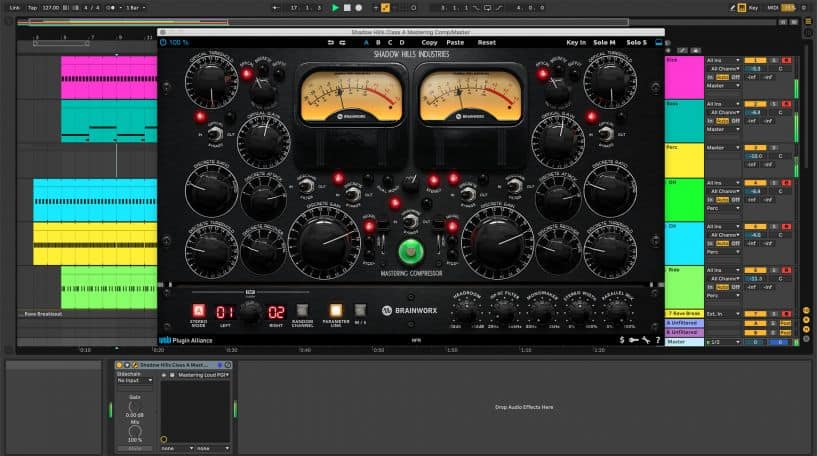Toggle the lit Parameter Link button
The height and width of the screenshot is (456, 817).
pos(336,311)
